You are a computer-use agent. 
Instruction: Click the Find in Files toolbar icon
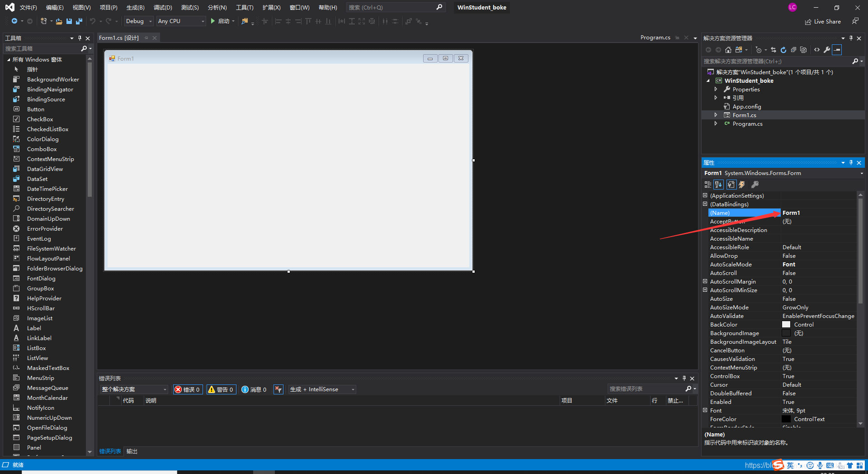[245, 21]
